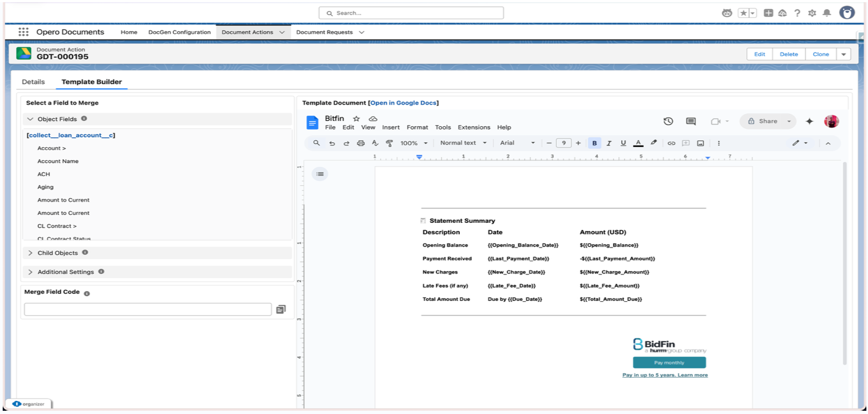Open version history clock icon
This screenshot has width=868, height=414.
[x=668, y=121]
